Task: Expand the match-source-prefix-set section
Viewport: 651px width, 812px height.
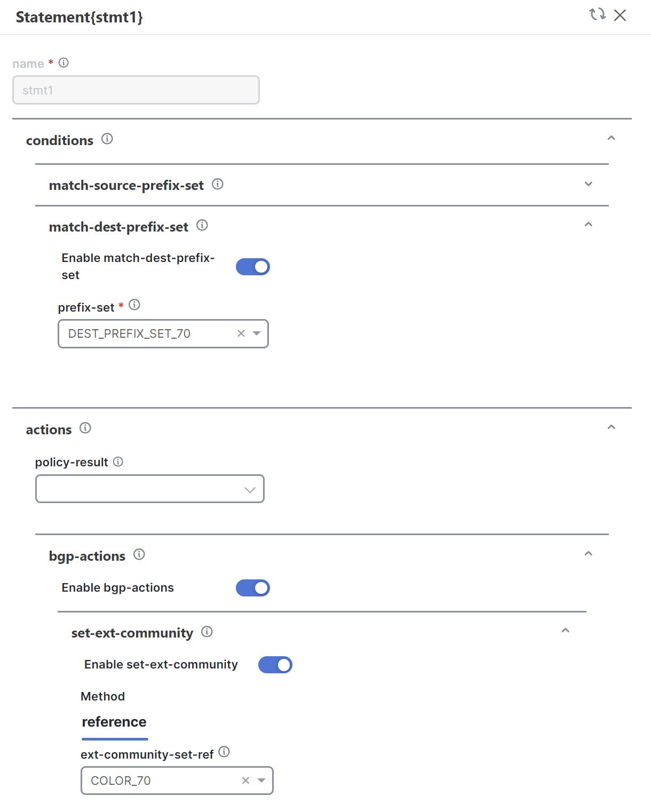Action: click(x=589, y=184)
